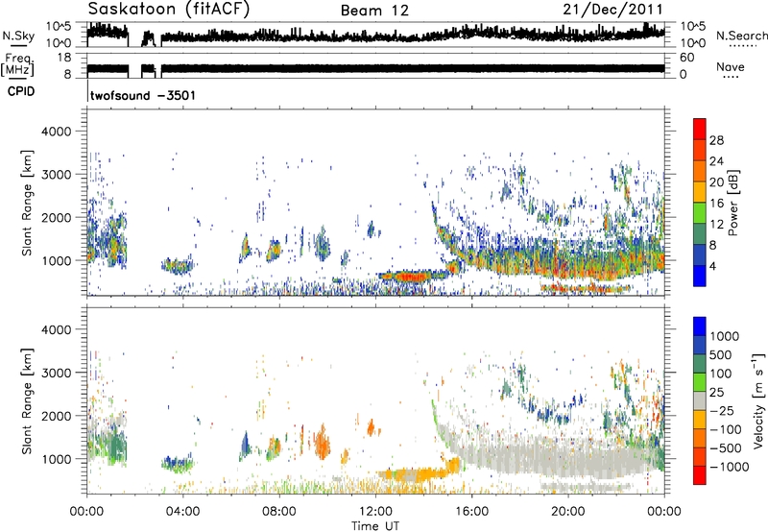
Task: Click the blue 1000 m/s Velocity swatch
Action: coord(700,326)
